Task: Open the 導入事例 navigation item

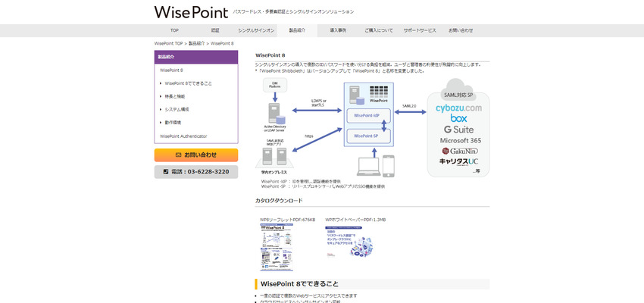Action: [x=338, y=30]
